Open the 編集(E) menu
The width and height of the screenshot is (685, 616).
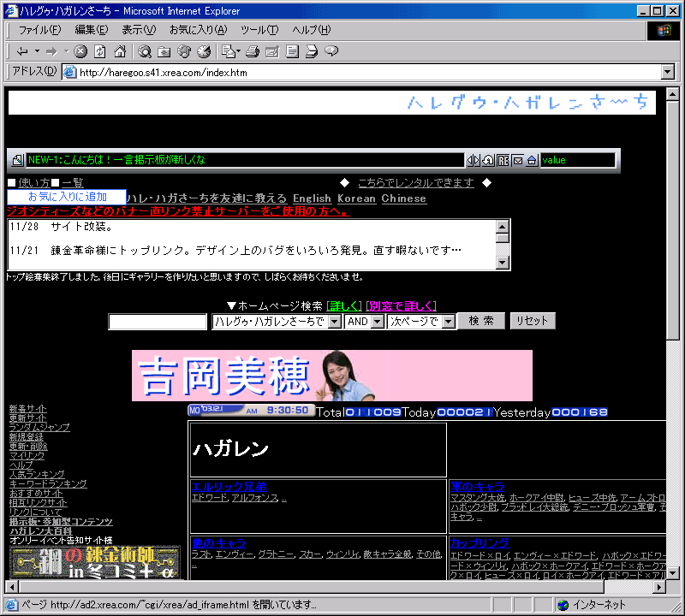point(92,30)
